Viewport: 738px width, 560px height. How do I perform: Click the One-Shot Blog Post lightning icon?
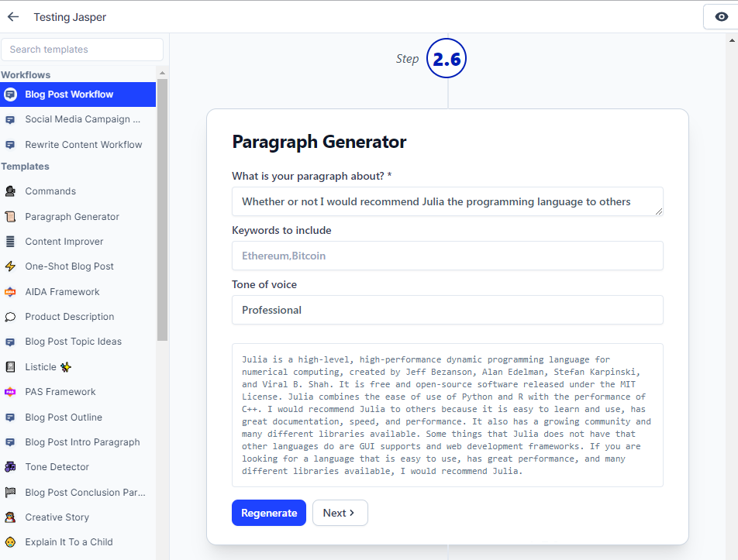tap(10, 266)
